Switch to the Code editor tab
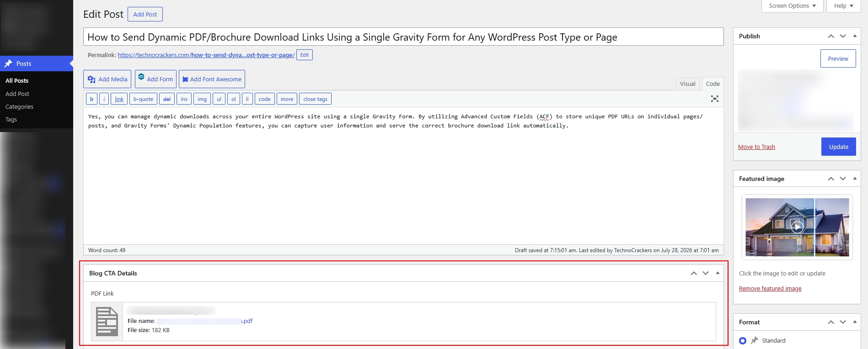868x349 pixels. pyautogui.click(x=713, y=84)
